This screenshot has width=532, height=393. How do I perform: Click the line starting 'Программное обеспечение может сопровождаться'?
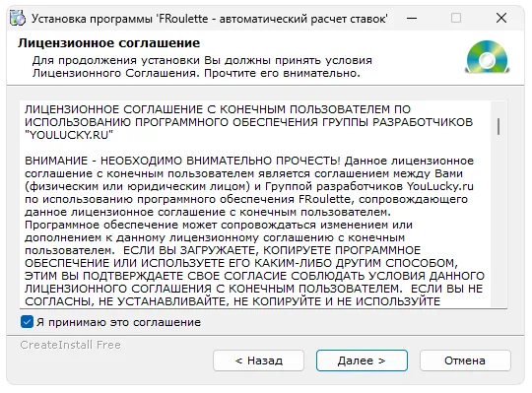pos(219,225)
